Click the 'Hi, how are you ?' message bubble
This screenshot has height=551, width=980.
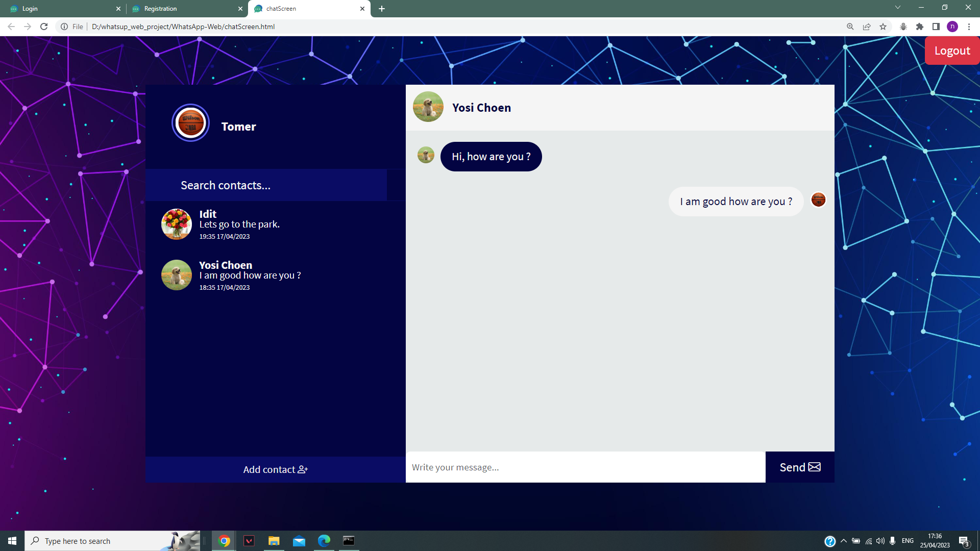click(x=491, y=157)
